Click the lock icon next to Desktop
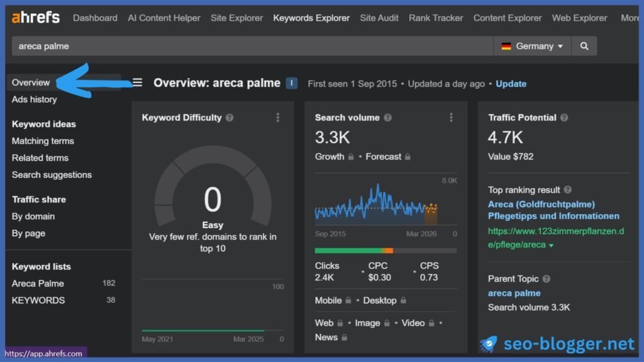Viewport: 644px width, 362px height. (403, 300)
